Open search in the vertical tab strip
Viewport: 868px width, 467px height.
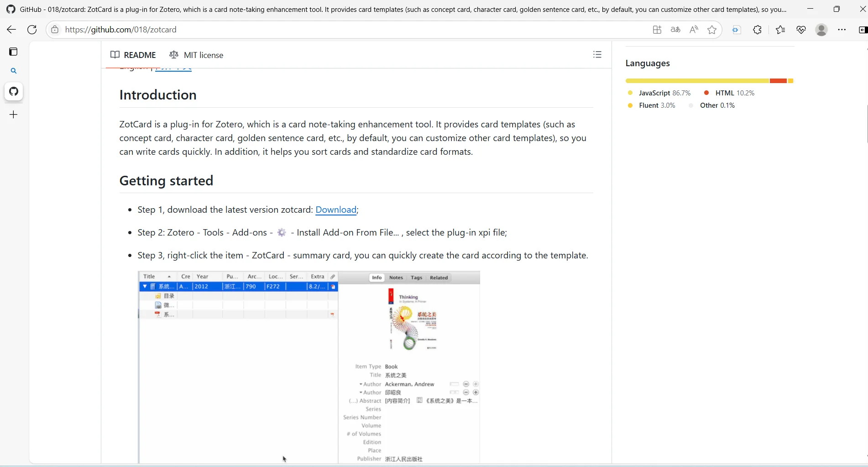tap(14, 71)
